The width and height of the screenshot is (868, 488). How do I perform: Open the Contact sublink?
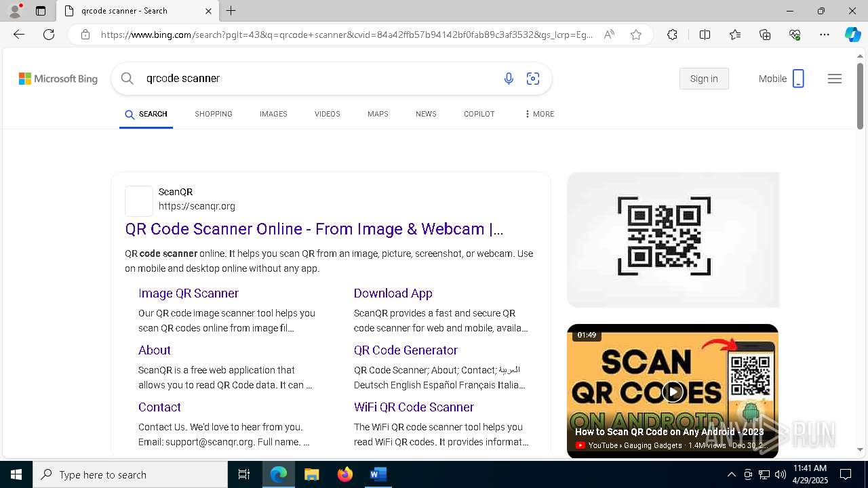click(x=159, y=407)
